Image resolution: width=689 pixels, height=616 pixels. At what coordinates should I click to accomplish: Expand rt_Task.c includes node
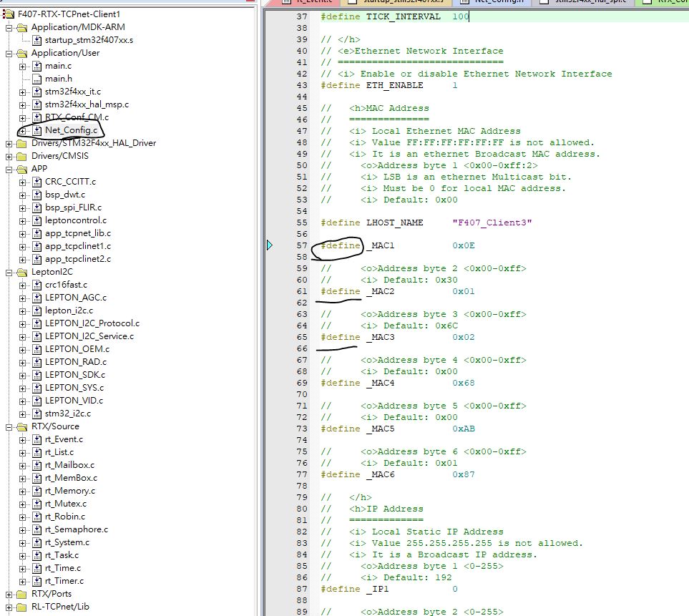(22, 556)
